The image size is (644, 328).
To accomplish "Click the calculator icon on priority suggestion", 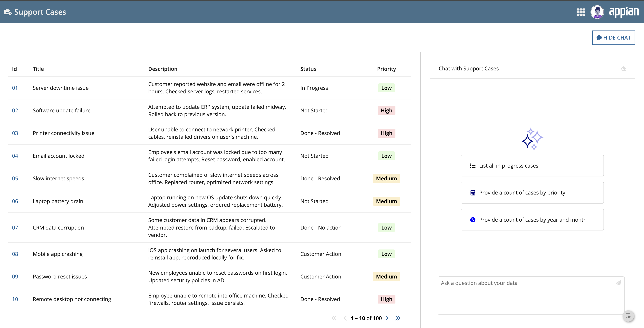I will (473, 193).
